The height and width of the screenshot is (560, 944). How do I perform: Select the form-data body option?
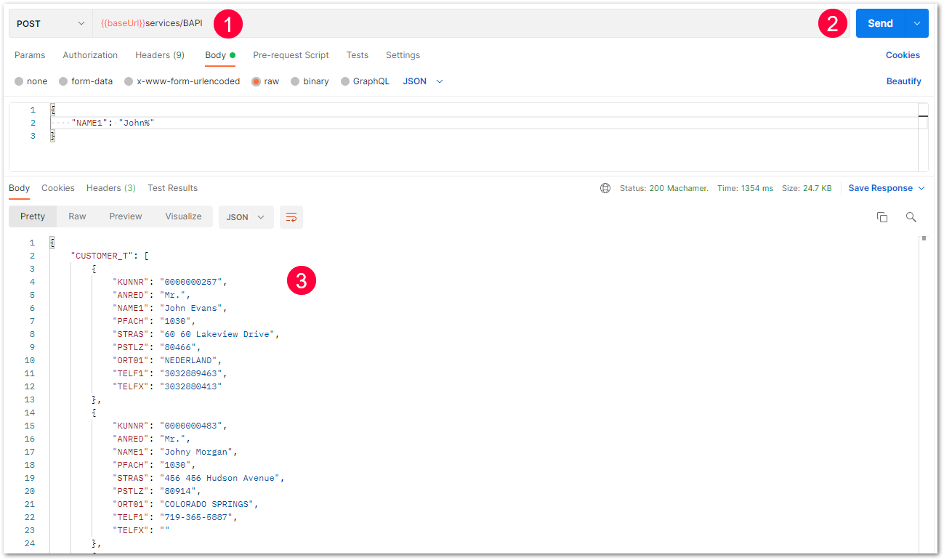point(86,81)
